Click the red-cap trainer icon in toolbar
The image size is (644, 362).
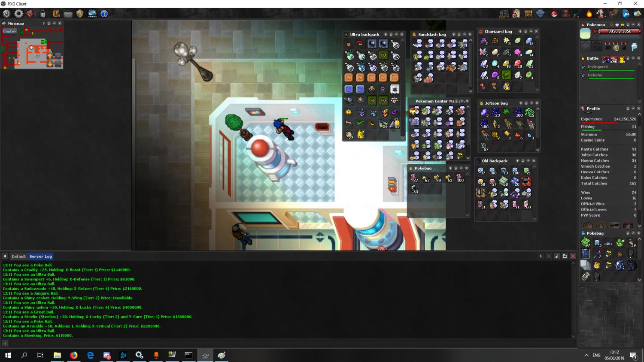[x=601, y=14]
